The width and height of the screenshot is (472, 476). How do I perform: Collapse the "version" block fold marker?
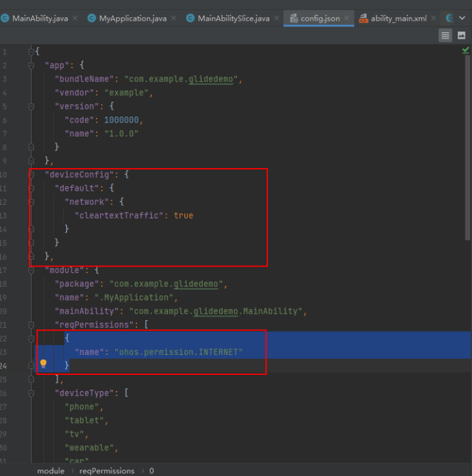[x=31, y=106]
